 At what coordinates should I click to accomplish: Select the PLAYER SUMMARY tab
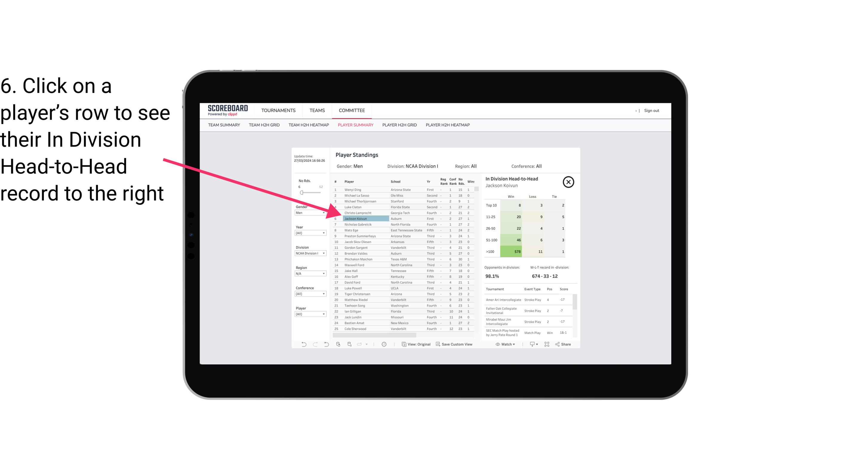[x=355, y=125]
